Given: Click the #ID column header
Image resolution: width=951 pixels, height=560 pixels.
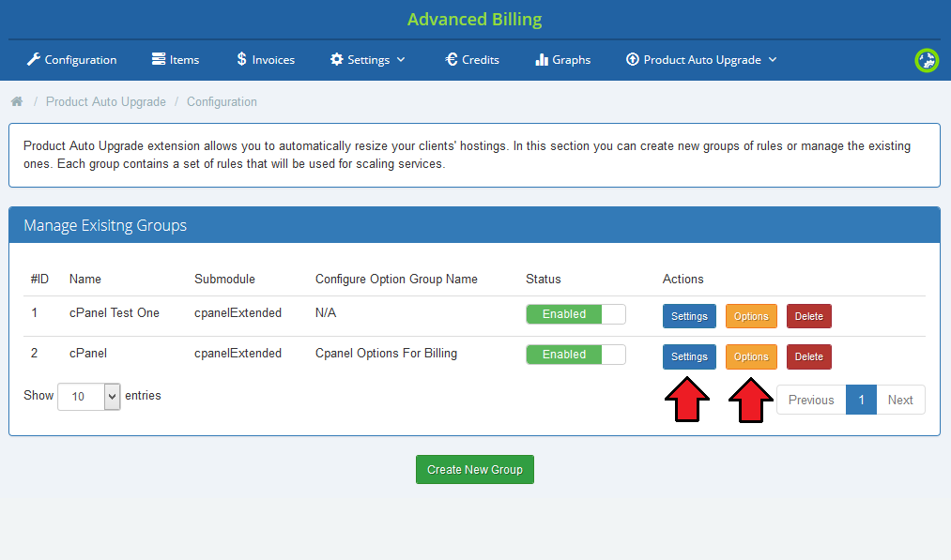Looking at the screenshot, I should point(39,279).
